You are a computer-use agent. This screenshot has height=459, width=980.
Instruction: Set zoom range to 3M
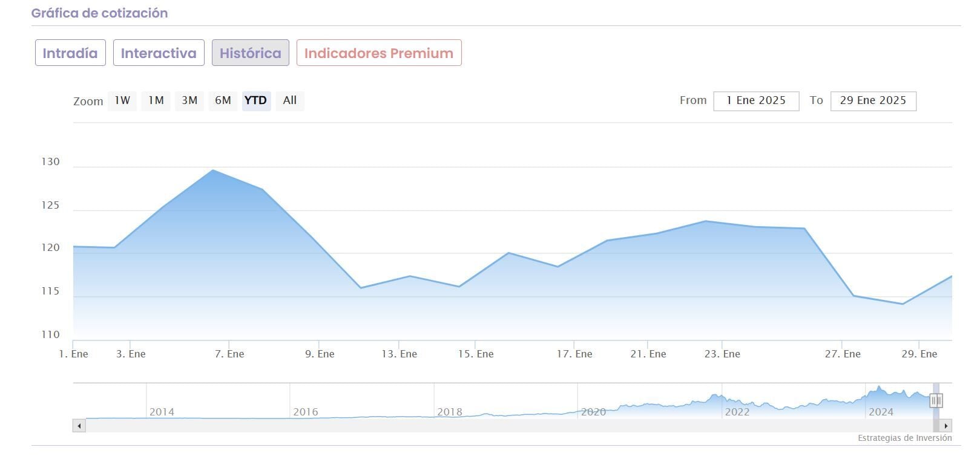pyautogui.click(x=189, y=100)
